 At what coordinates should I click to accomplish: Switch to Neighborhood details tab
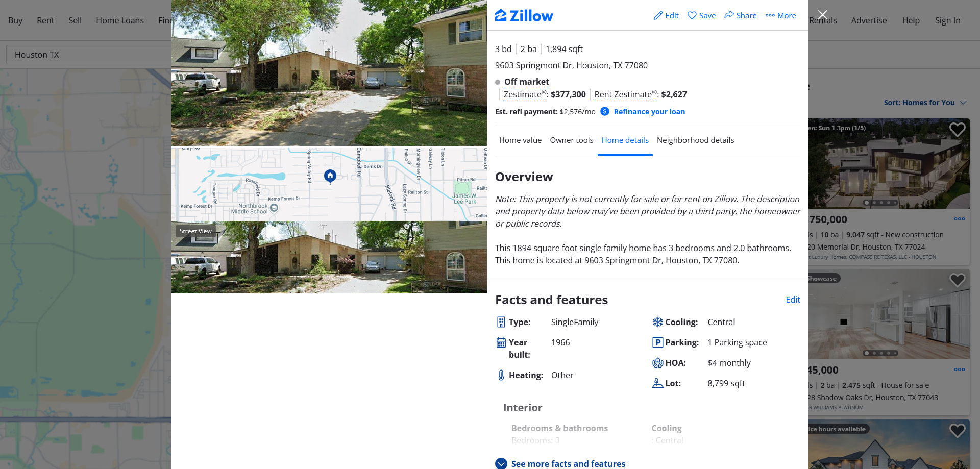click(695, 140)
